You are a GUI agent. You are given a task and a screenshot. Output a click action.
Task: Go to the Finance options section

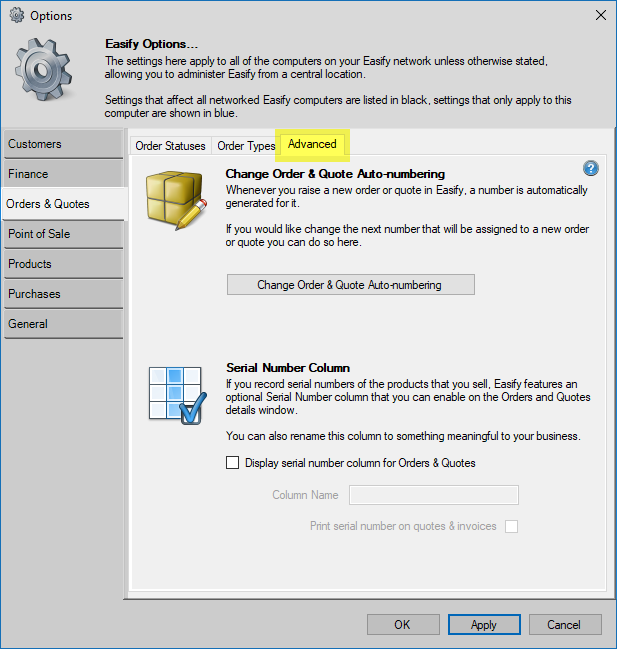(62, 174)
